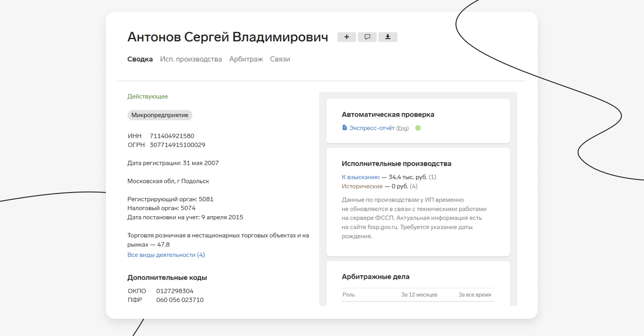644x336 pixels.
Task: Open the English report via Eng link
Action: 402,128
